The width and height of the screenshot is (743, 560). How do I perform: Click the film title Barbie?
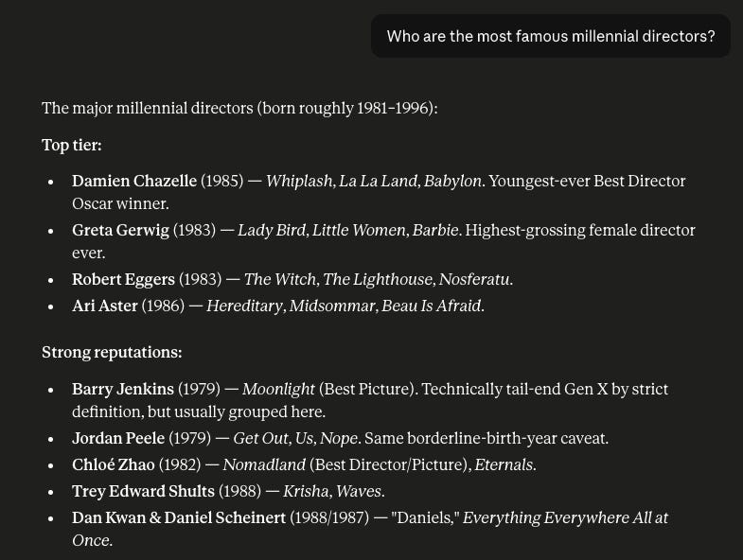tap(435, 230)
